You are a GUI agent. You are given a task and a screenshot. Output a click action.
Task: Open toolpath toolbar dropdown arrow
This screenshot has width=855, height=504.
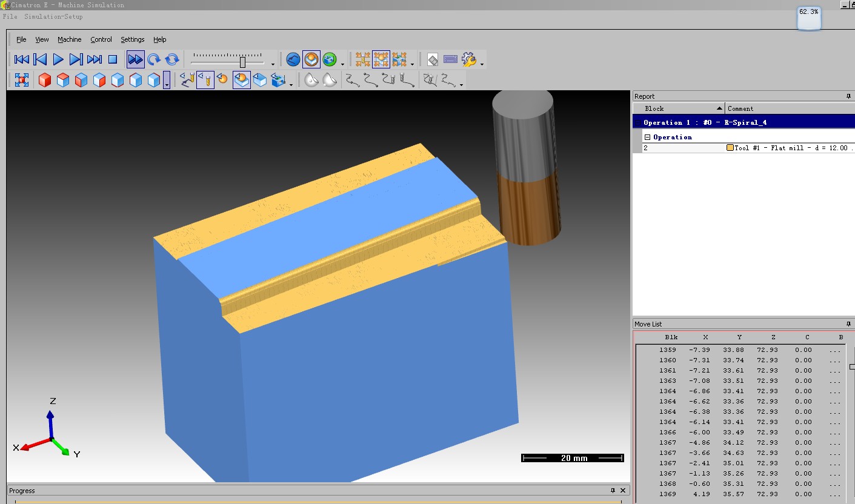click(x=462, y=84)
